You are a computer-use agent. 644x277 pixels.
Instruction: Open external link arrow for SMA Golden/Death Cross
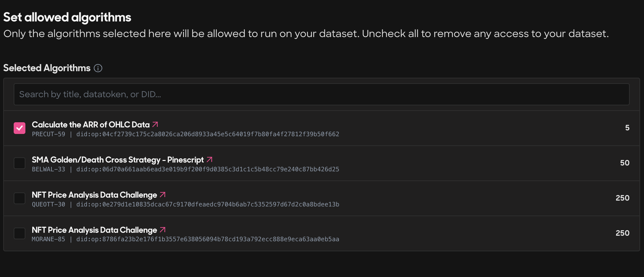210,160
